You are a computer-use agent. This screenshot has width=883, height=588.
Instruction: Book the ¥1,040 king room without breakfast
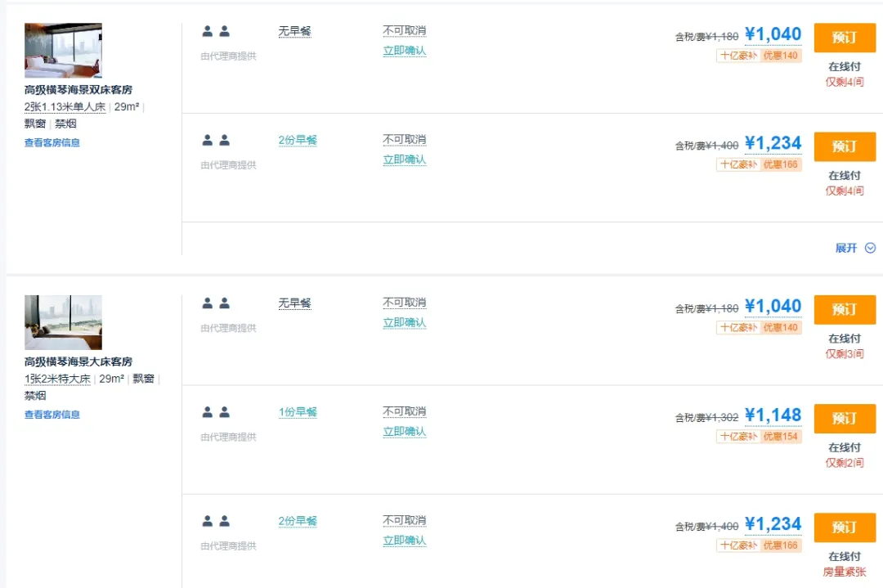[845, 310]
